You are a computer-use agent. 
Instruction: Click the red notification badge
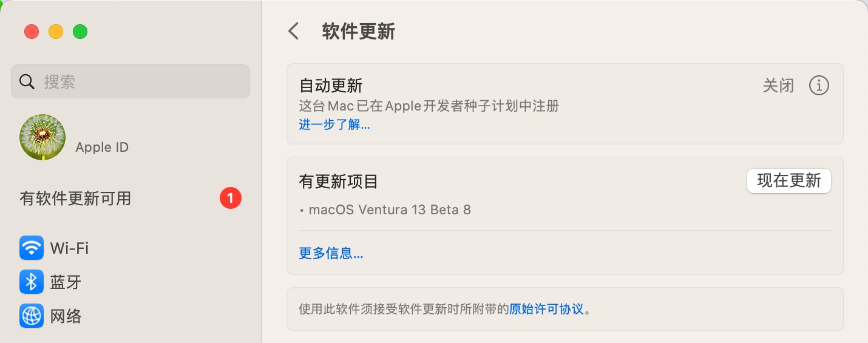[231, 198]
